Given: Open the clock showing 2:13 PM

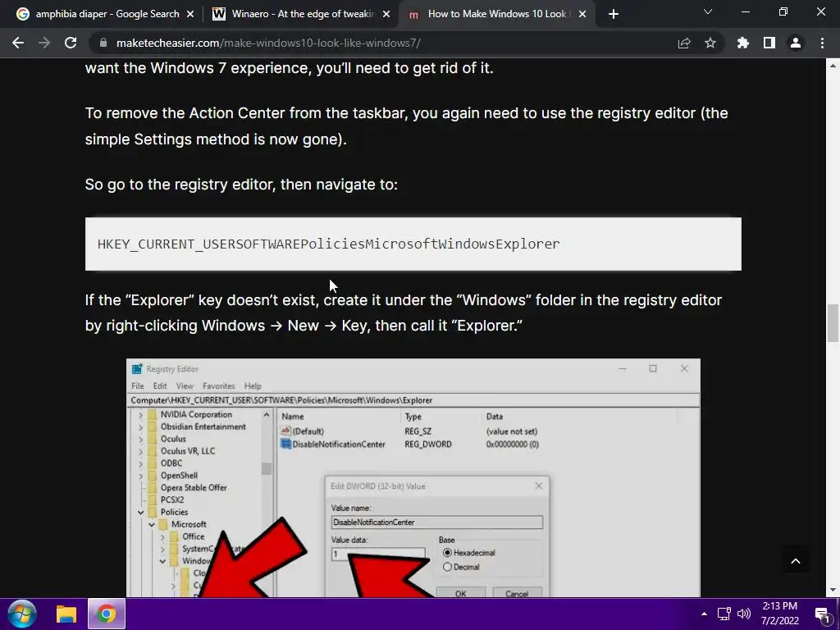Looking at the screenshot, I should click(x=779, y=614).
